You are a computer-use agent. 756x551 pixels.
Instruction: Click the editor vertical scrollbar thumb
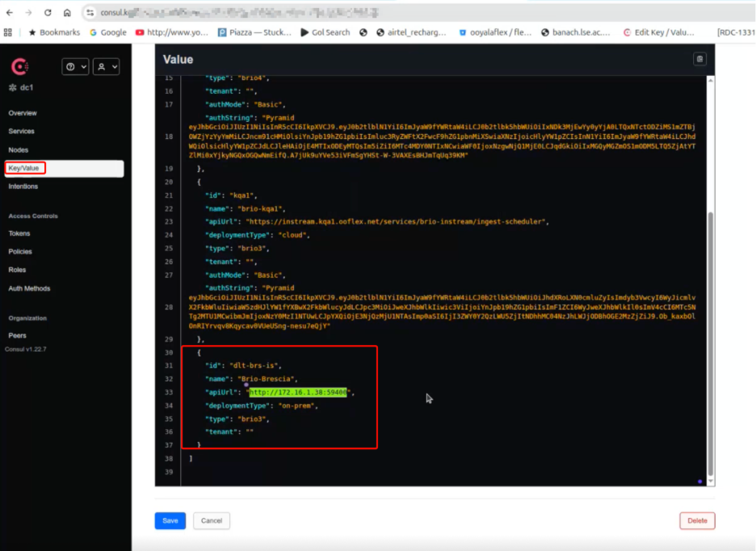[x=710, y=343]
